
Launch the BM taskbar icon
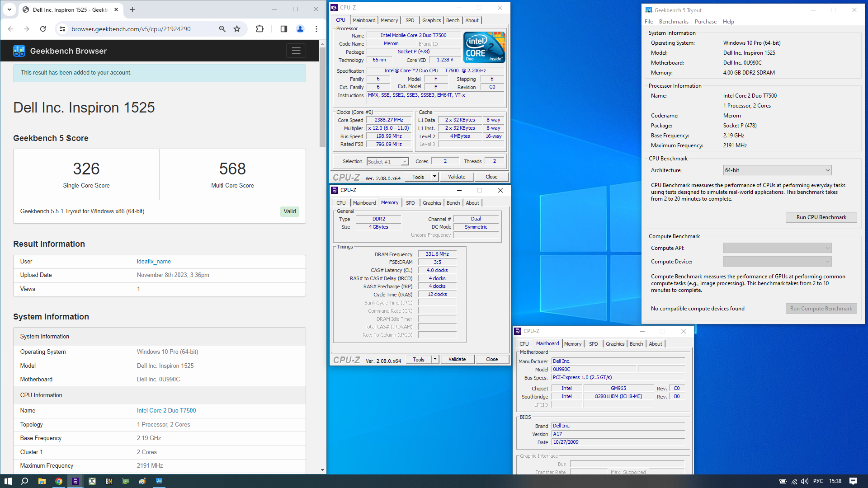point(109,481)
